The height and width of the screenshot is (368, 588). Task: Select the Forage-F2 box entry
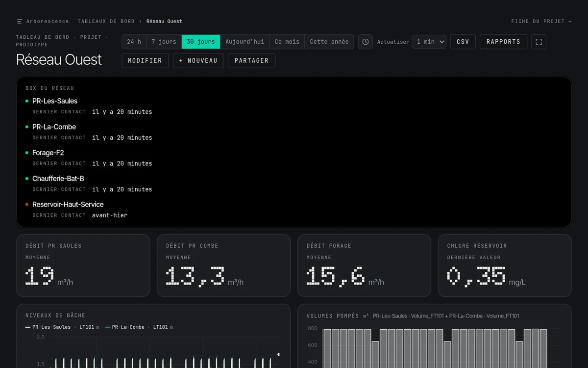point(48,153)
